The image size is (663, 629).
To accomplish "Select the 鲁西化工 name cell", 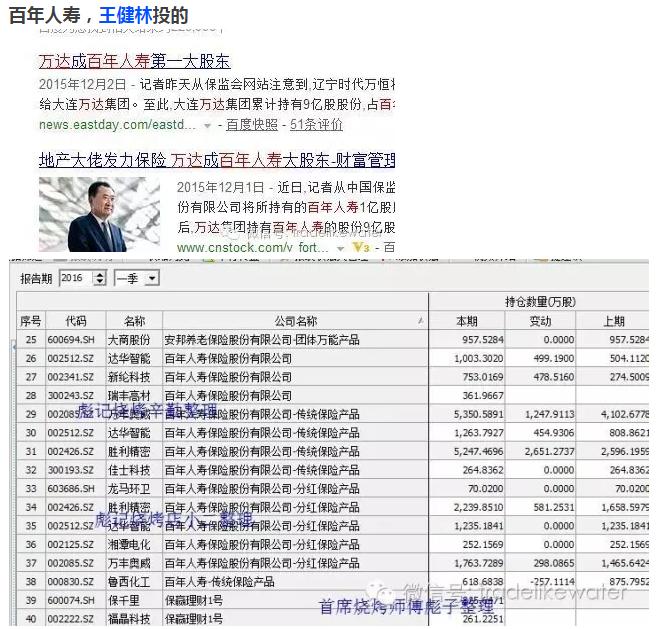I will click(129, 582).
